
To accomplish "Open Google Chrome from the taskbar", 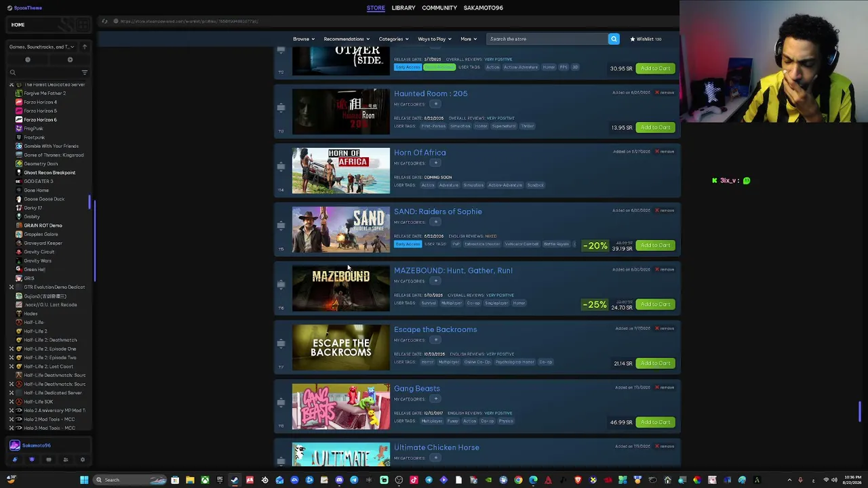I will point(518,480).
